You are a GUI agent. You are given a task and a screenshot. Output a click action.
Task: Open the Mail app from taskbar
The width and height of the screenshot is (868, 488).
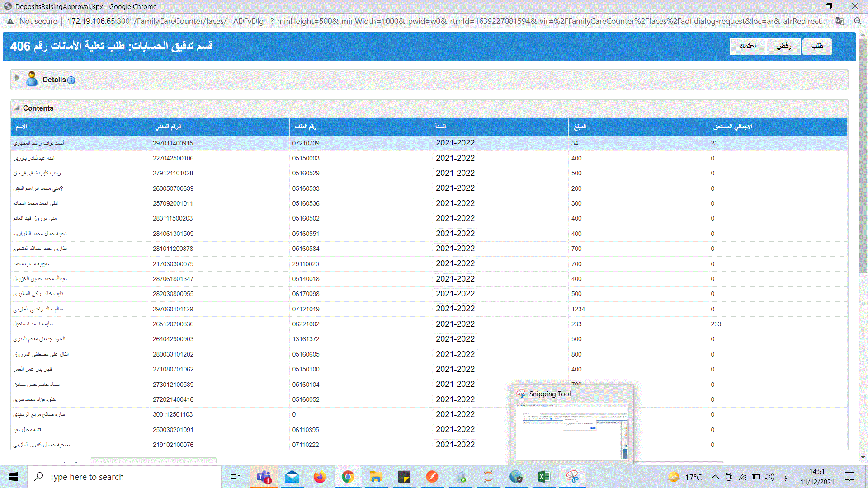tap(292, 477)
